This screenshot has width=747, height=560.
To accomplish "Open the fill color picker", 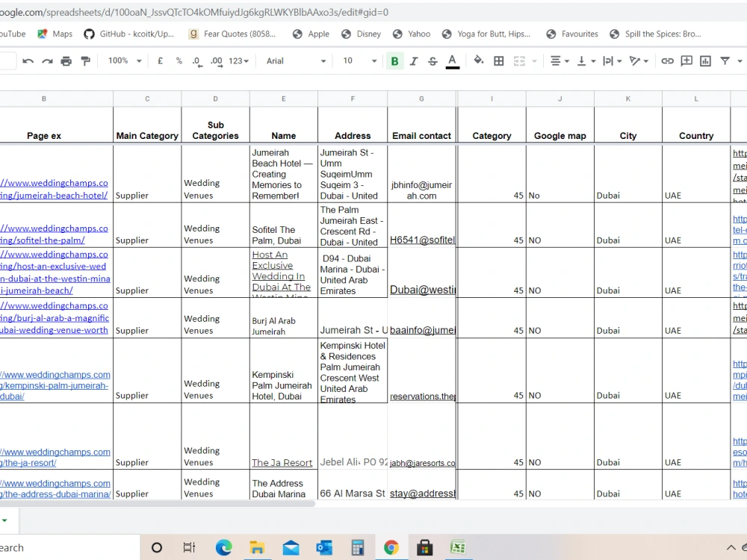I will pos(479,60).
